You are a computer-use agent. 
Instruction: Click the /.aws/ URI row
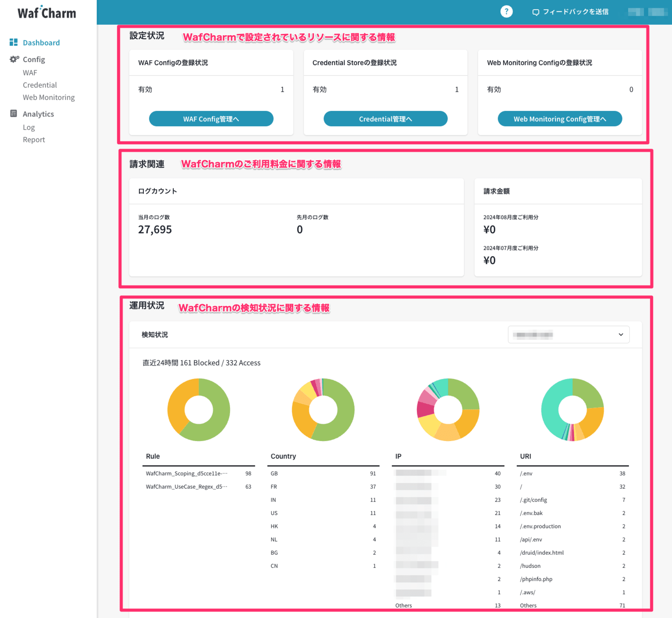click(x=573, y=592)
